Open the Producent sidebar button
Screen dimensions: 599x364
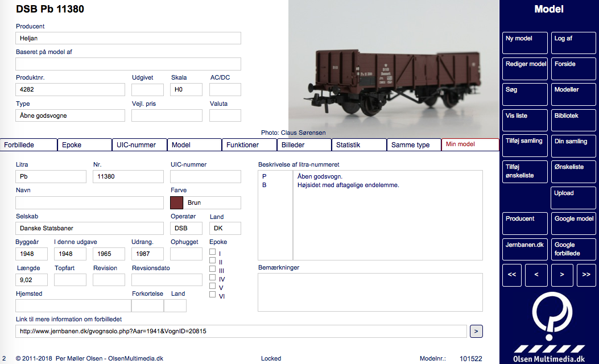pyautogui.click(x=525, y=224)
